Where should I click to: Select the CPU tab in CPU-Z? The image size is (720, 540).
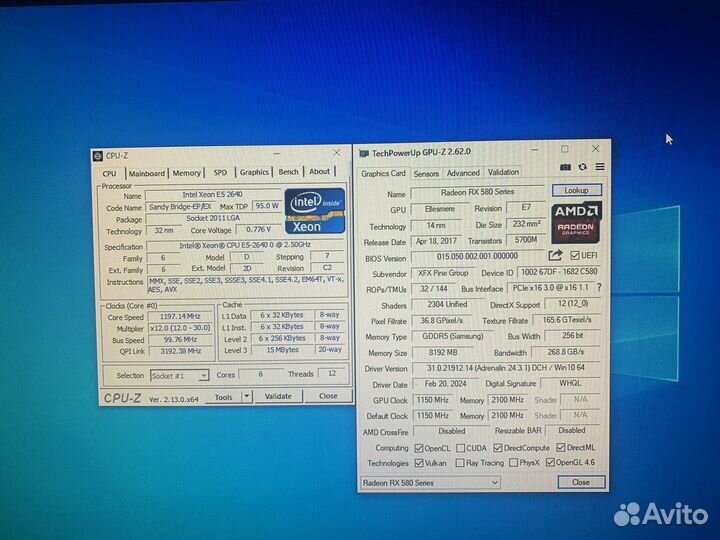point(109,174)
